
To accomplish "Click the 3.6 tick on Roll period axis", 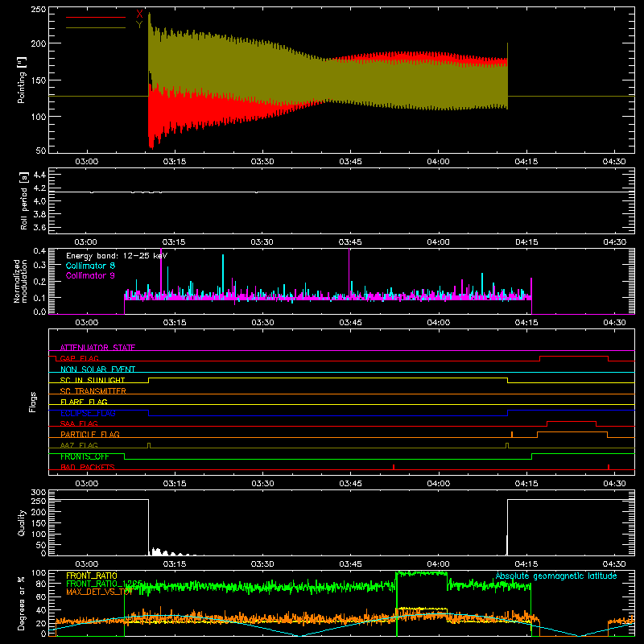I will (39, 227).
